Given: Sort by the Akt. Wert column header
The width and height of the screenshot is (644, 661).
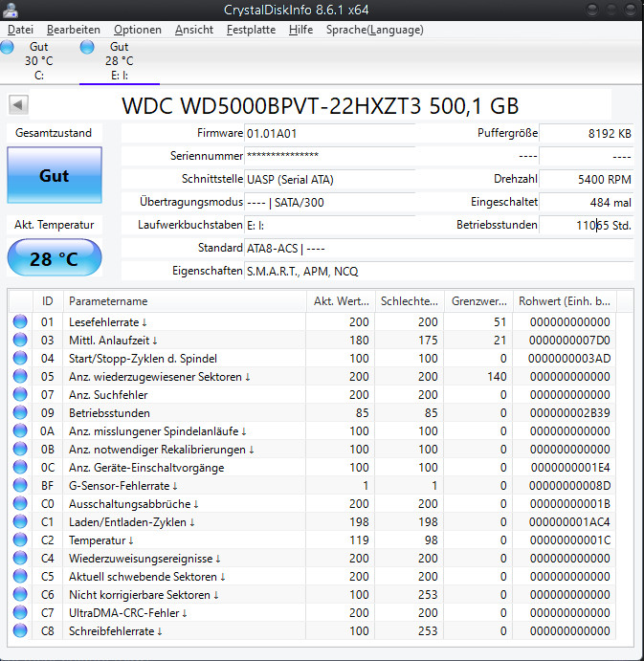Looking at the screenshot, I should [341, 301].
